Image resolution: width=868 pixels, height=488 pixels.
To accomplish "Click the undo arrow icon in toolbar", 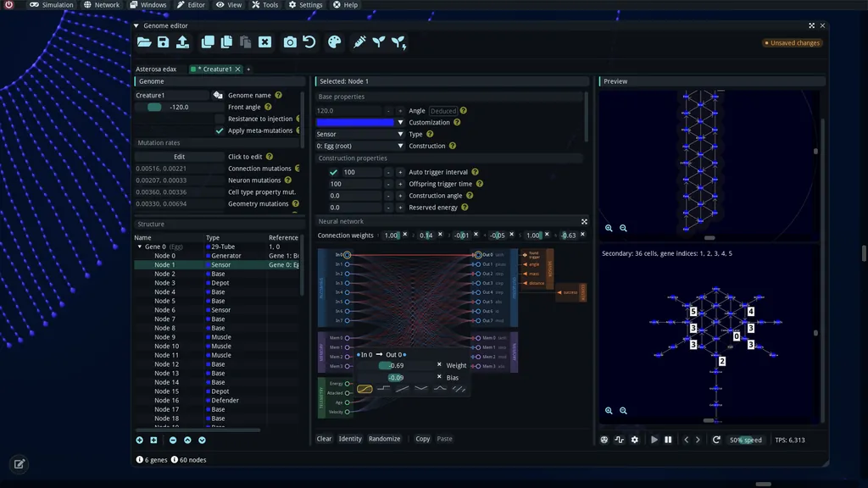I will [309, 42].
